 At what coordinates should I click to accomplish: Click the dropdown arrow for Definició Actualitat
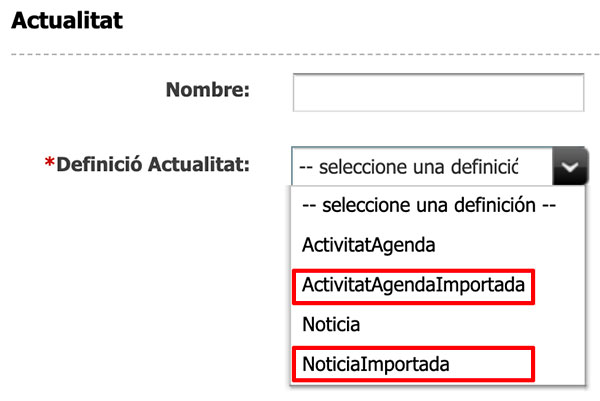pos(570,167)
